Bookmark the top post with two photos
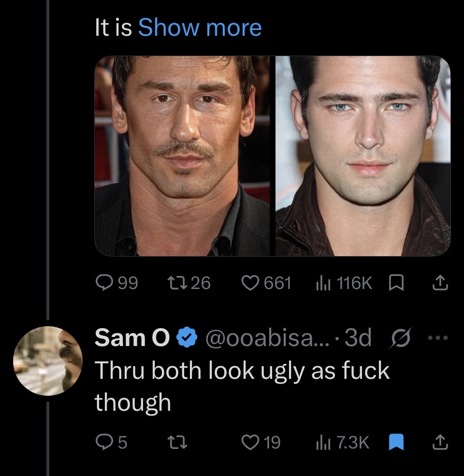The image size is (464, 476). [396, 283]
